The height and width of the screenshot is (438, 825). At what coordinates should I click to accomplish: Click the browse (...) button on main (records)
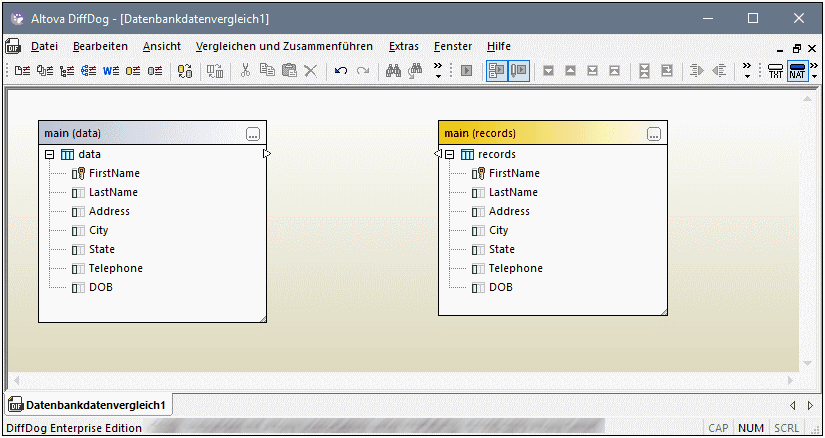(654, 133)
